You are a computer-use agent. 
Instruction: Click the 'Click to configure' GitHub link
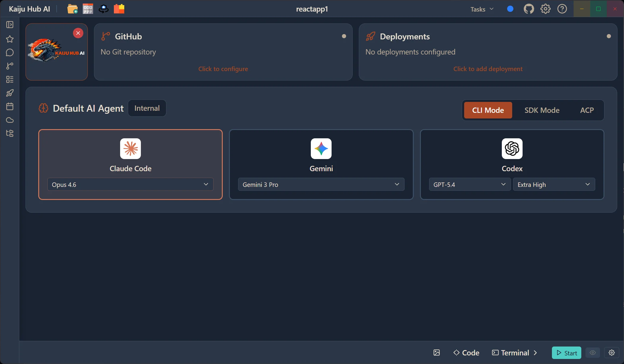223,69
